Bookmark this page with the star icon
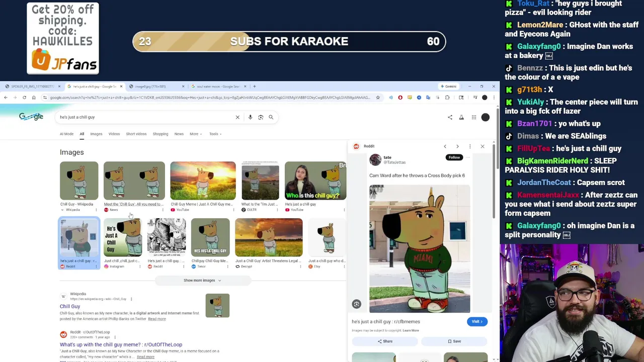Image resolution: width=644 pixels, height=362 pixels. click(378, 98)
